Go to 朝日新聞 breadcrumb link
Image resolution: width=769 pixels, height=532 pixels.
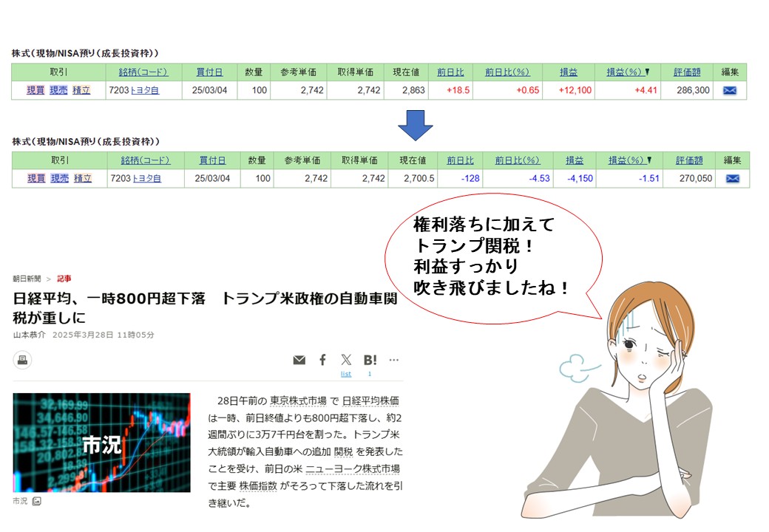(27, 279)
